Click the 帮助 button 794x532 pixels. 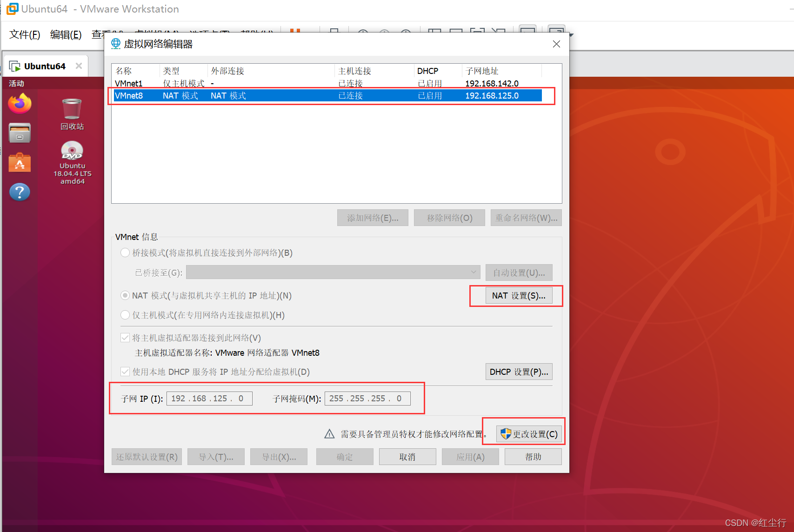click(x=533, y=457)
